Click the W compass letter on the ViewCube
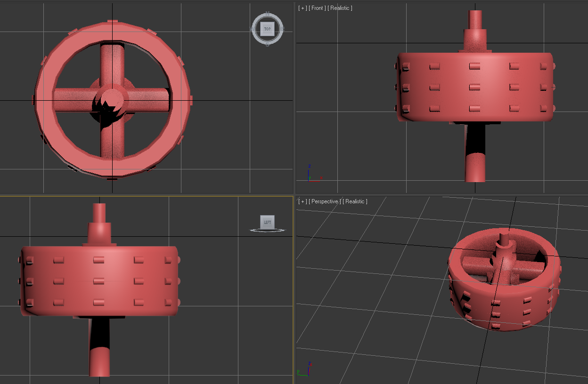This screenshot has width=588, height=384. click(x=253, y=29)
